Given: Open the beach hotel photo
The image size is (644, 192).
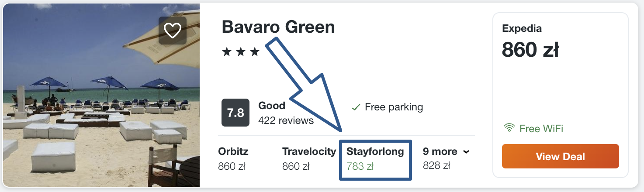Looking at the screenshot, I should [x=101, y=96].
